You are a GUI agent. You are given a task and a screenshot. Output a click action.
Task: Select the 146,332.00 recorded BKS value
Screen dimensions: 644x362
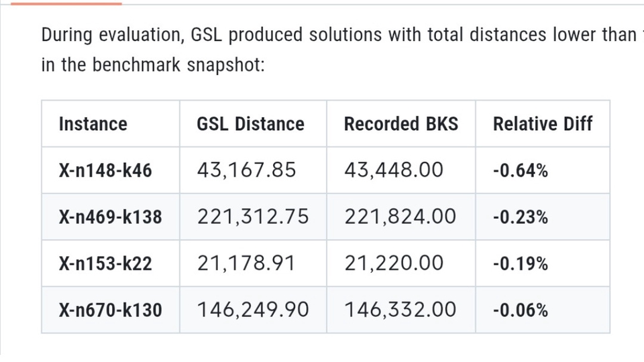point(400,310)
